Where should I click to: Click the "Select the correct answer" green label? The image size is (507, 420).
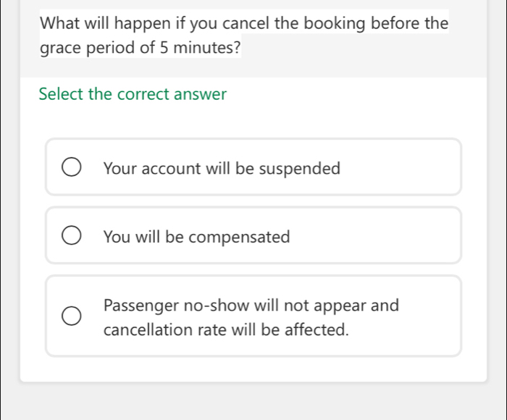(x=133, y=94)
